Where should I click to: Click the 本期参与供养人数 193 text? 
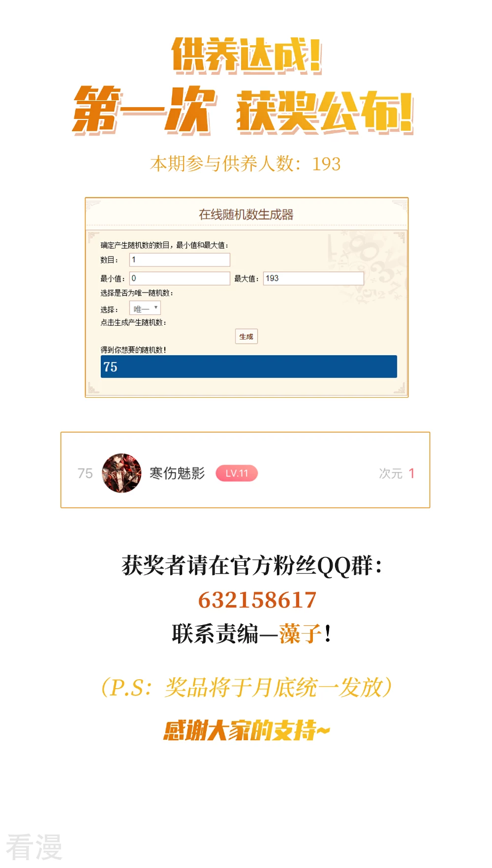coord(245,164)
